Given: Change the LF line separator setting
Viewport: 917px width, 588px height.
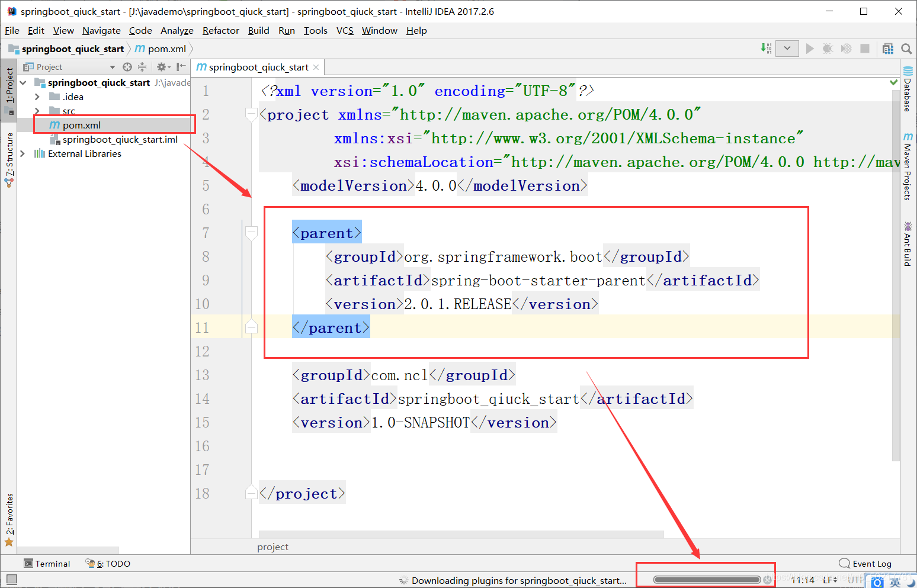Looking at the screenshot, I should point(830,580).
